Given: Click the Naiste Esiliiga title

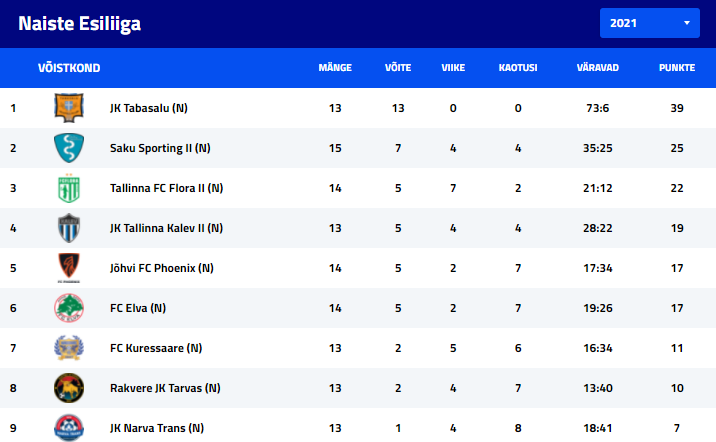Looking at the screenshot, I should 79,23.
